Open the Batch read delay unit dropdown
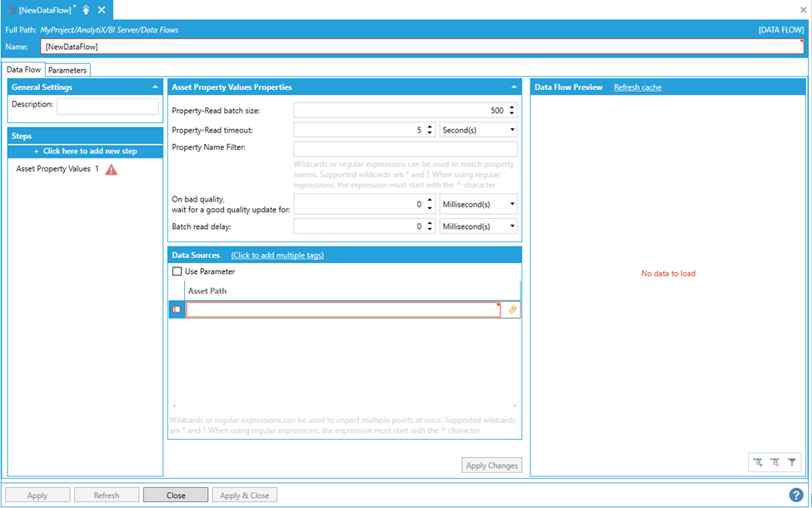This screenshot has width=812, height=508. pos(478,226)
